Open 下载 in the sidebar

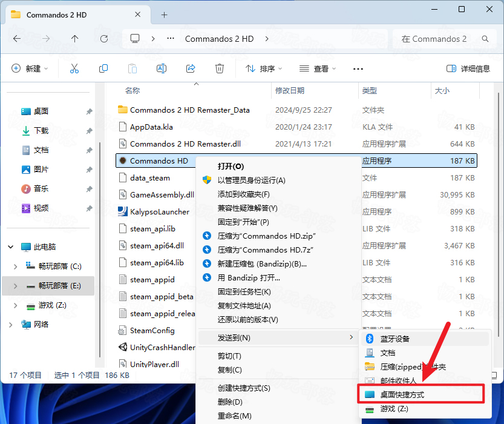click(41, 131)
